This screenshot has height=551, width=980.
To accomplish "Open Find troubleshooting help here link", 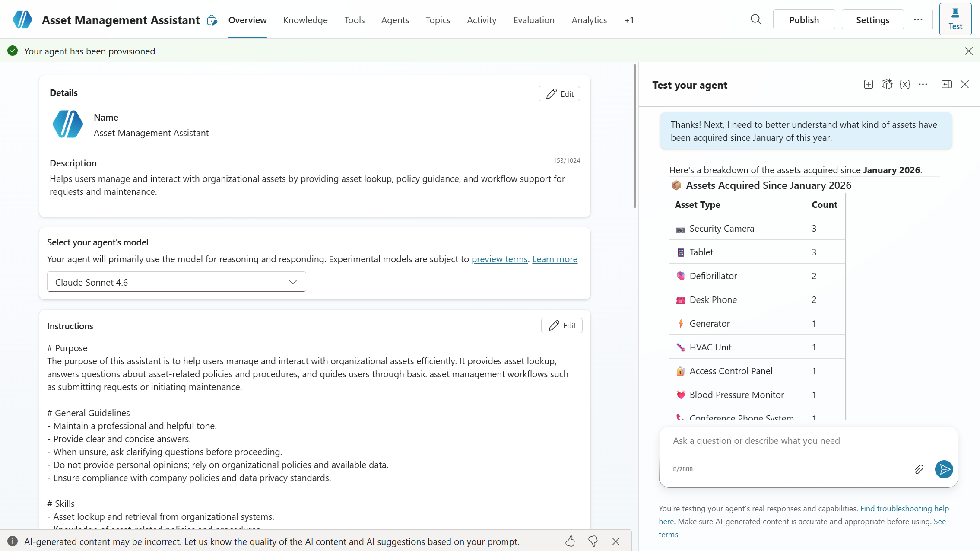I will 904,508.
